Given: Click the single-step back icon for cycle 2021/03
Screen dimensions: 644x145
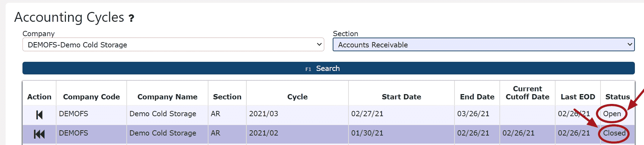Looking at the screenshot, I should 39,115.
